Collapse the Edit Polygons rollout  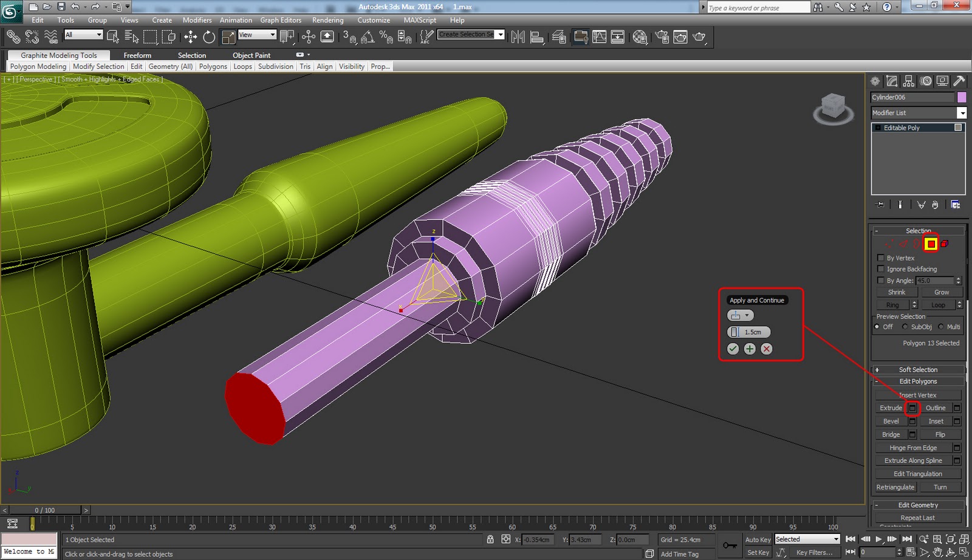pyautogui.click(x=918, y=381)
